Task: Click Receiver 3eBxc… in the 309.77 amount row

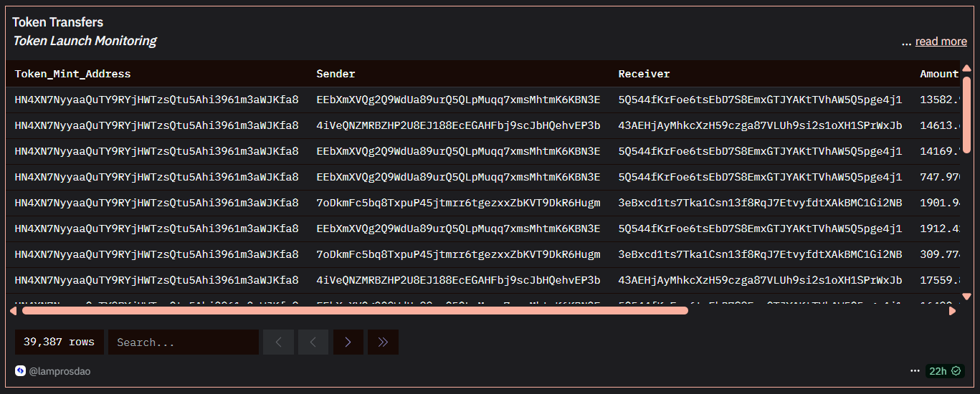Action: coord(760,254)
